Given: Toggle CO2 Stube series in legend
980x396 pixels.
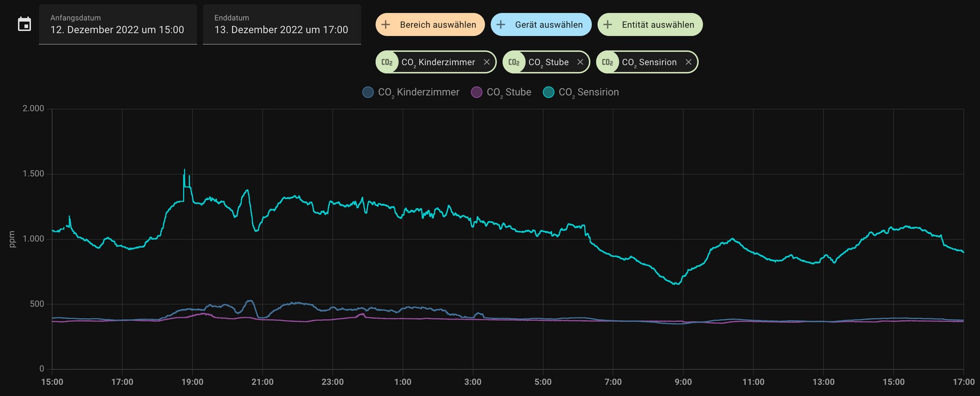Looking at the screenshot, I should [501, 92].
